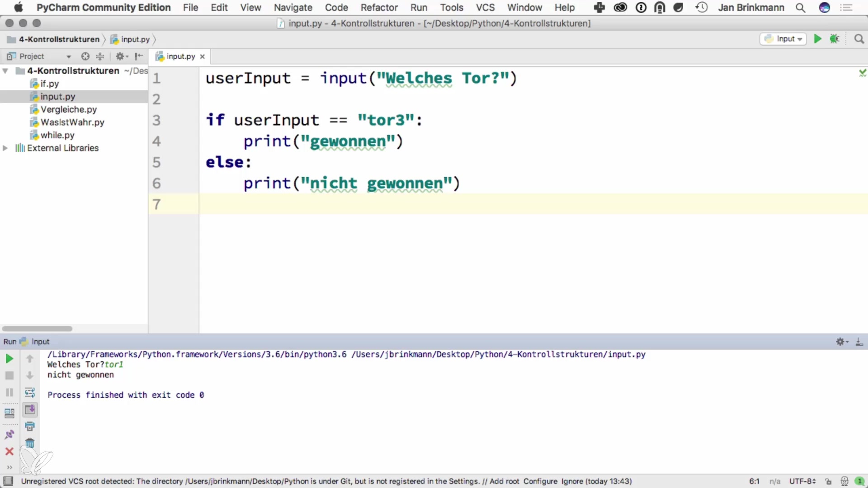The width and height of the screenshot is (868, 488).
Task: Open while.py in project tree
Action: click(x=57, y=135)
